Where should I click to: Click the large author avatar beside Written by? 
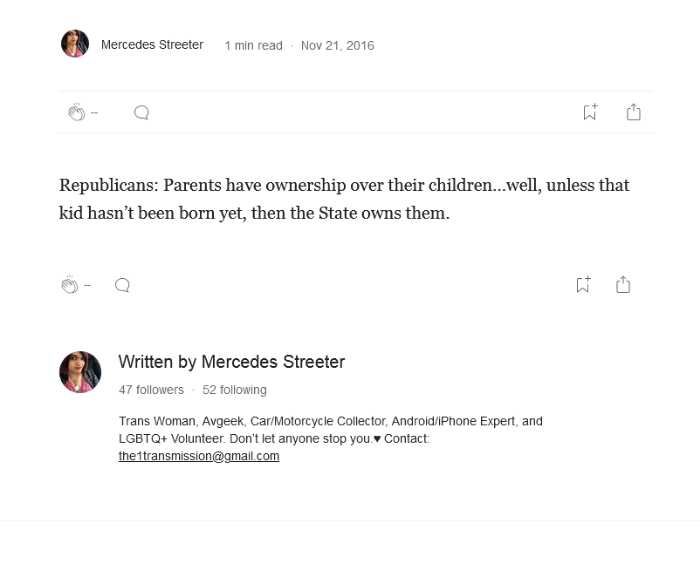coord(80,372)
